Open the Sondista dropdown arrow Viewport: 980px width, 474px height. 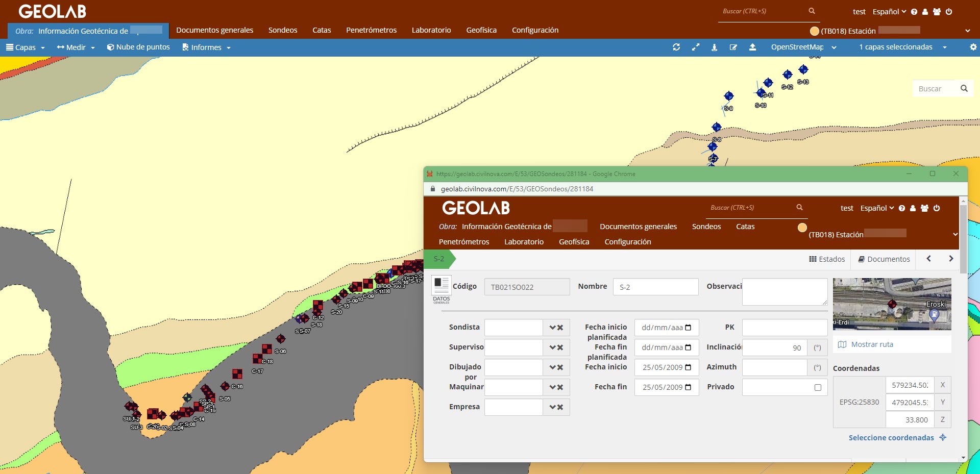552,328
